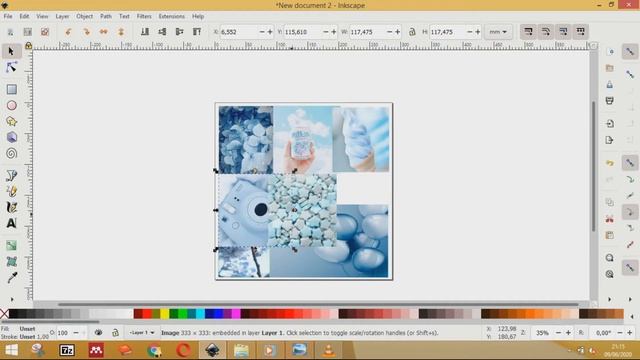
Task: Open the Path menu
Action: coord(106,16)
